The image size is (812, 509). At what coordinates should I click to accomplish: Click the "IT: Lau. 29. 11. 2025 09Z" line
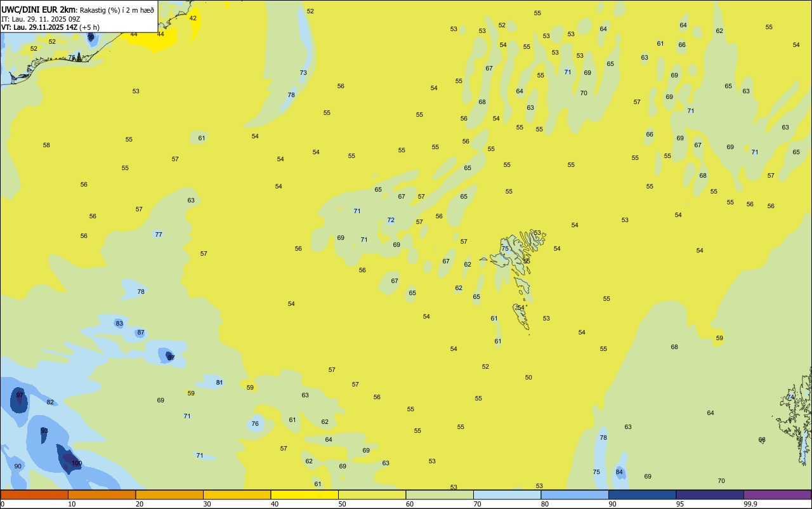pos(41,19)
